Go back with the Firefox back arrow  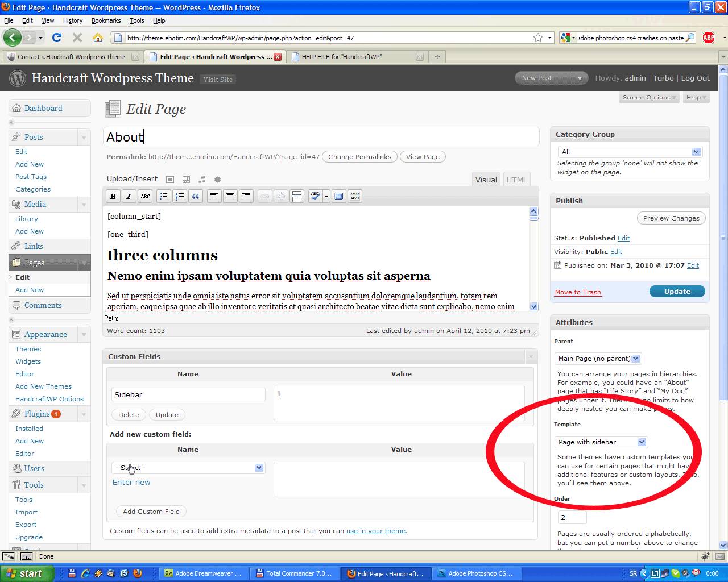pyautogui.click(x=13, y=38)
